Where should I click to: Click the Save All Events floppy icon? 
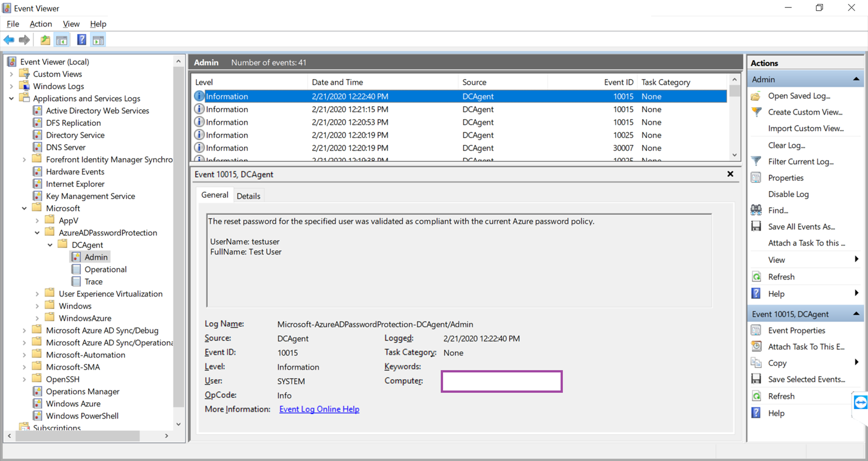[x=756, y=227]
